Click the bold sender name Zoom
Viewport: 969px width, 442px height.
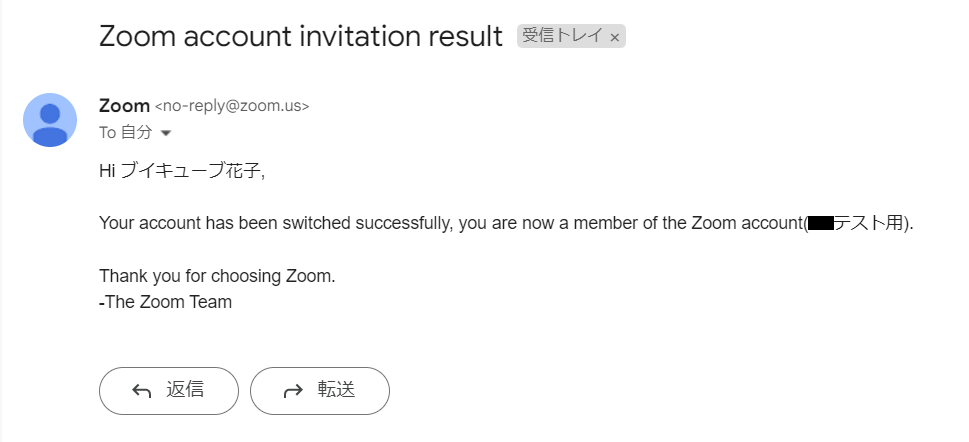124,106
